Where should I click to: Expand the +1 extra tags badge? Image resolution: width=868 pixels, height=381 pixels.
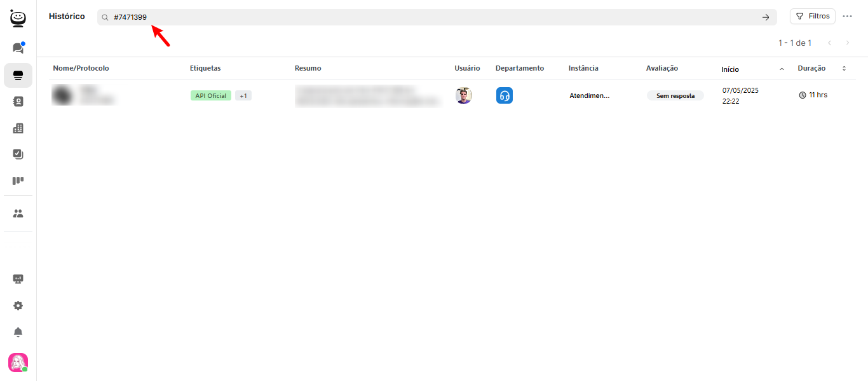[243, 95]
